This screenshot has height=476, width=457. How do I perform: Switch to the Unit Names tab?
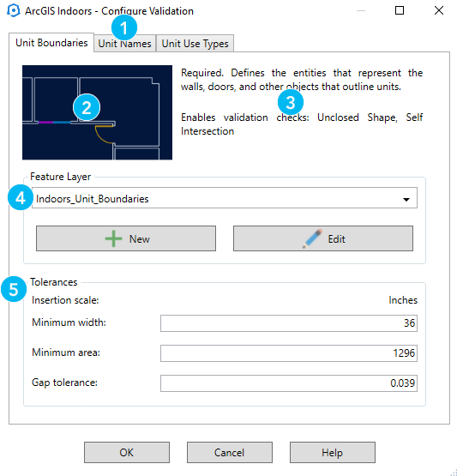pyautogui.click(x=124, y=44)
